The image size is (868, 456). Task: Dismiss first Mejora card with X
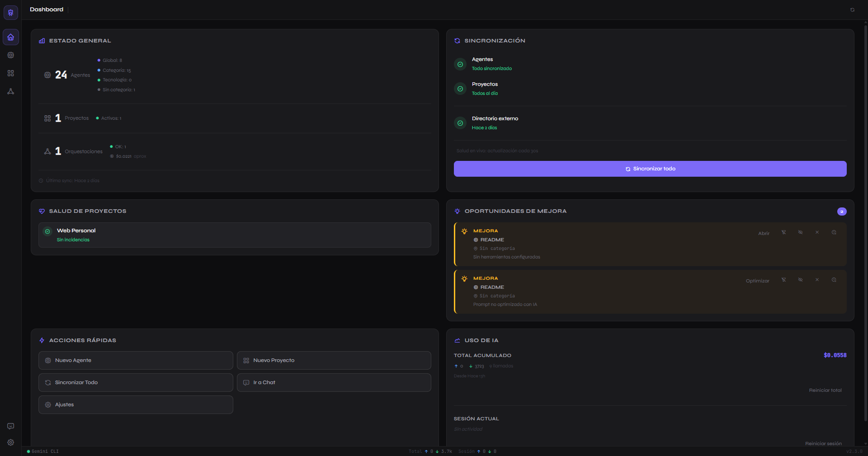[x=817, y=232]
